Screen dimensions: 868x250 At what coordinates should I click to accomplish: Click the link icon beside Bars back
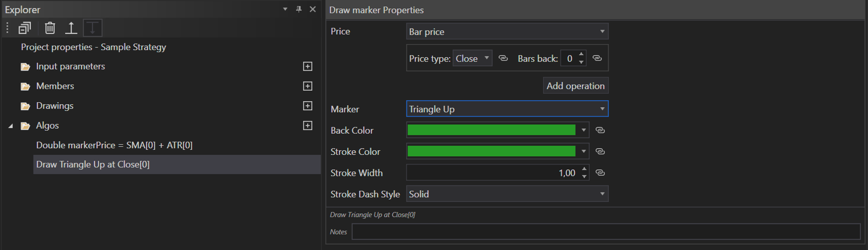tap(597, 59)
